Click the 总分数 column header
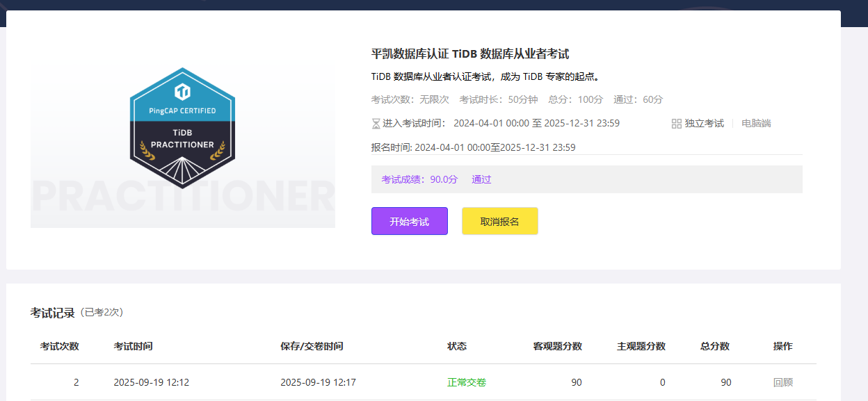Image resolution: width=868 pixels, height=401 pixels. click(715, 346)
